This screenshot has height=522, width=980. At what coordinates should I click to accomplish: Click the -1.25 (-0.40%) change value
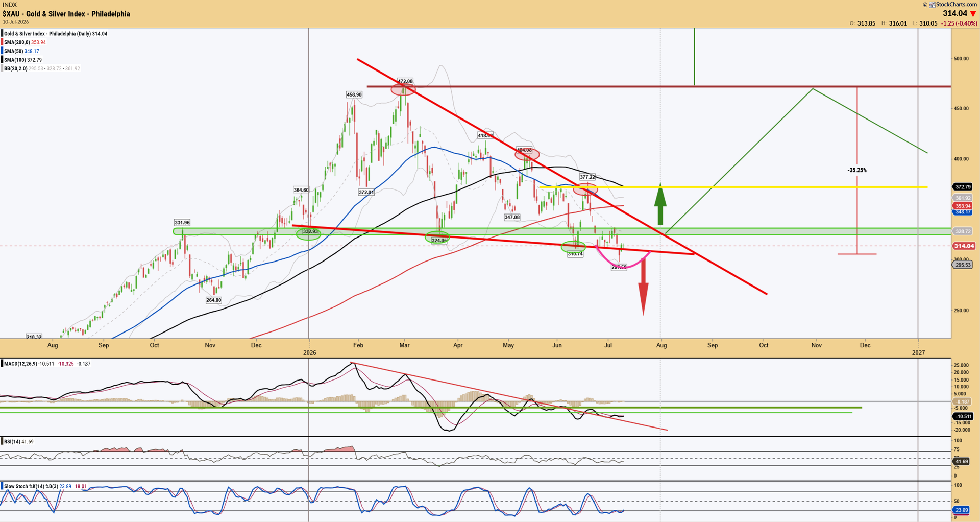[x=959, y=23]
